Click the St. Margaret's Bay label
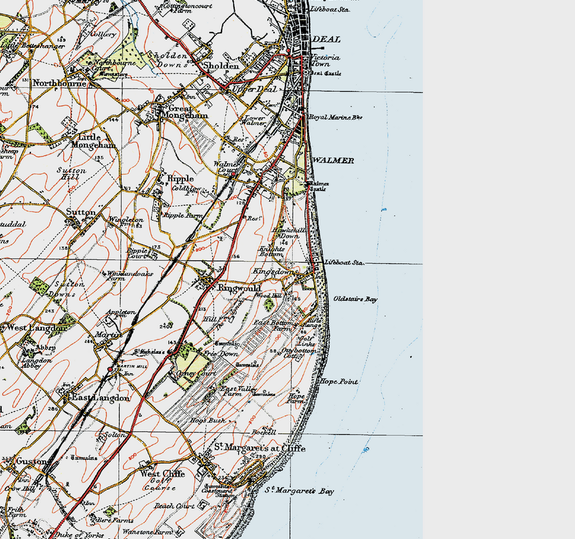 [299, 491]
